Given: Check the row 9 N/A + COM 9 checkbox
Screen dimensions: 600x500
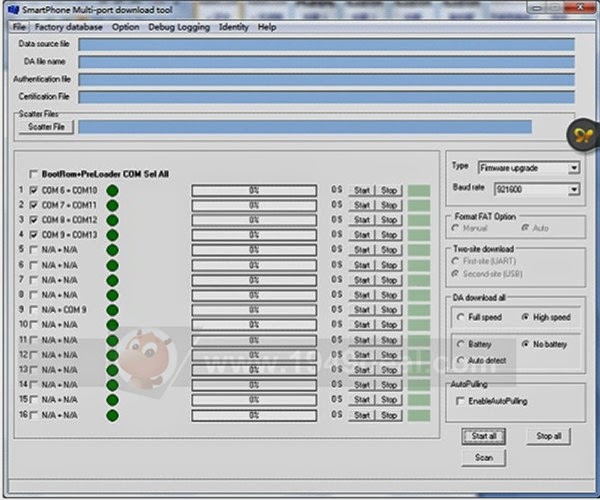Looking at the screenshot, I should (x=34, y=309).
